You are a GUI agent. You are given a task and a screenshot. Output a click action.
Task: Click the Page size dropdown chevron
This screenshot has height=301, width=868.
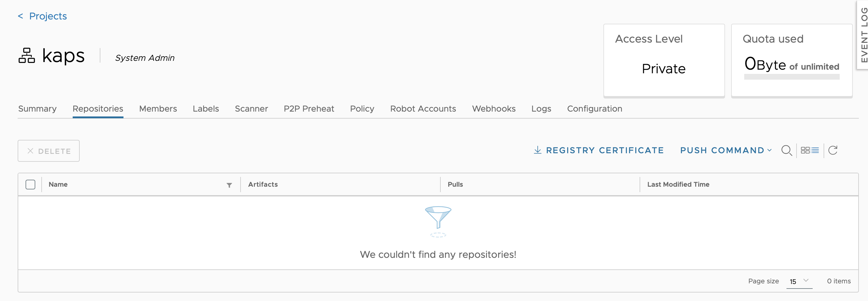coord(806,280)
